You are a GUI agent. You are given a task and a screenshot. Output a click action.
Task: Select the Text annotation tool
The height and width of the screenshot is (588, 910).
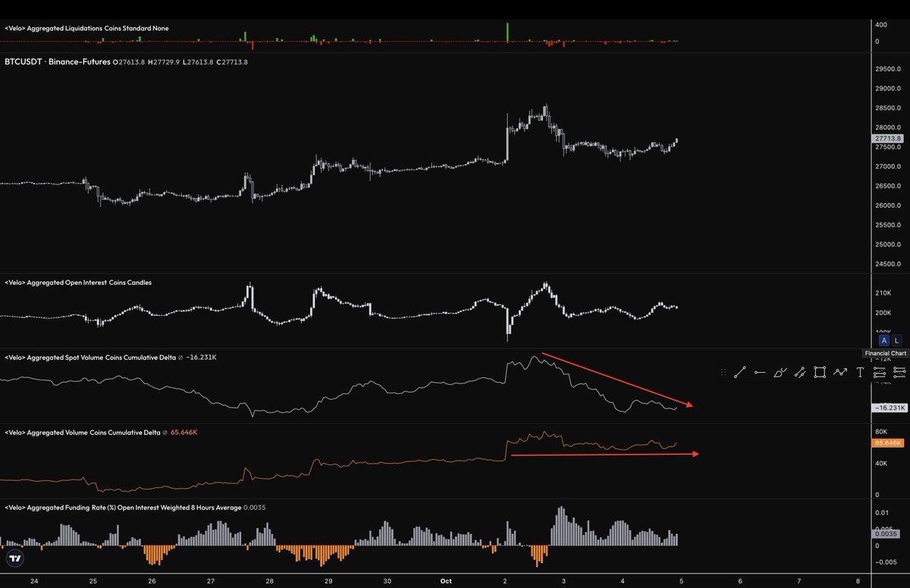pos(859,372)
